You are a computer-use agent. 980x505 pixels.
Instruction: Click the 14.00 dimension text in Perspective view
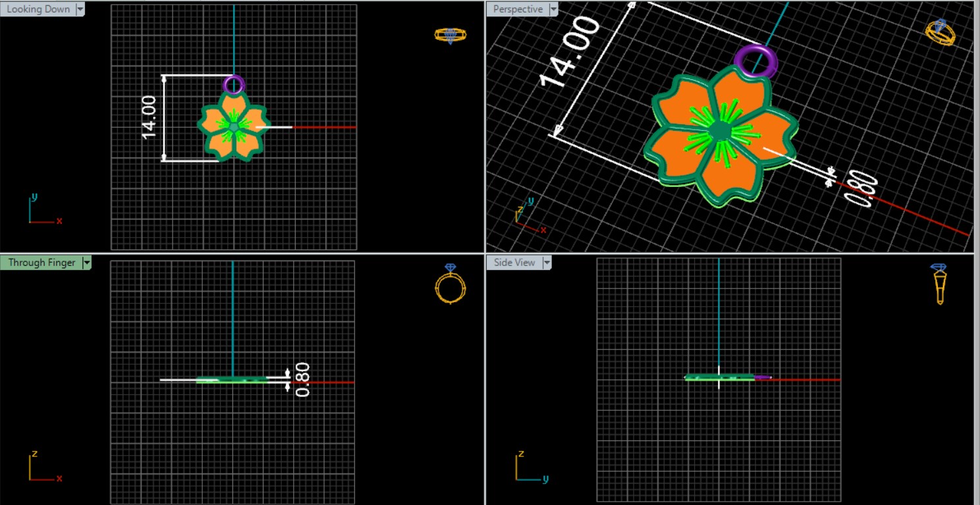pos(570,53)
